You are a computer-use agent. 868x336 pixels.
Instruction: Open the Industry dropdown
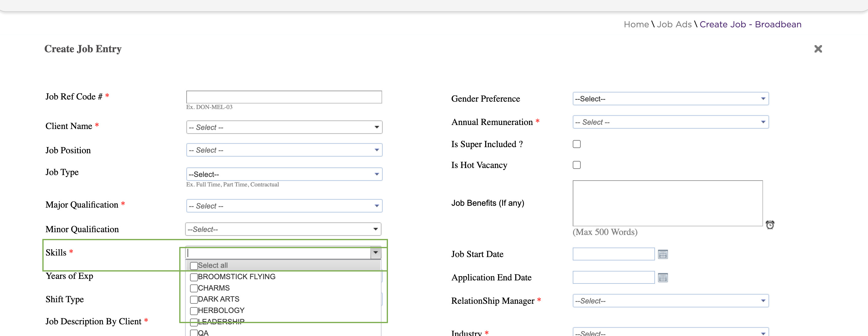[x=671, y=332]
